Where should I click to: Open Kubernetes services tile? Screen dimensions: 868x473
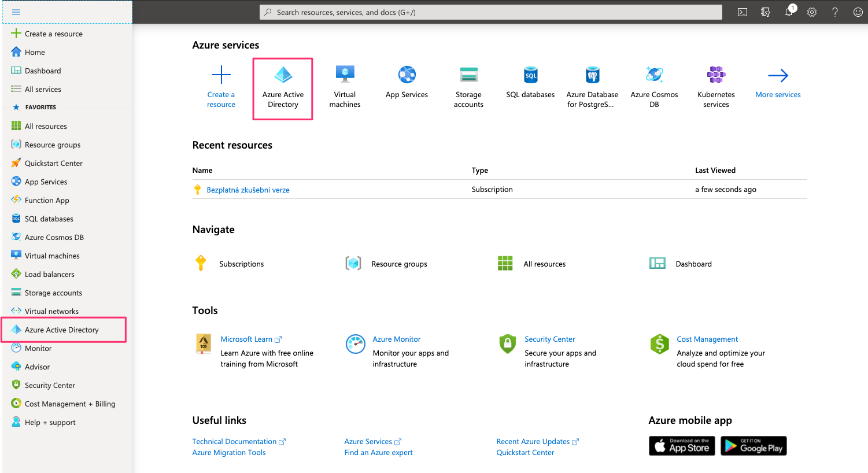click(716, 88)
